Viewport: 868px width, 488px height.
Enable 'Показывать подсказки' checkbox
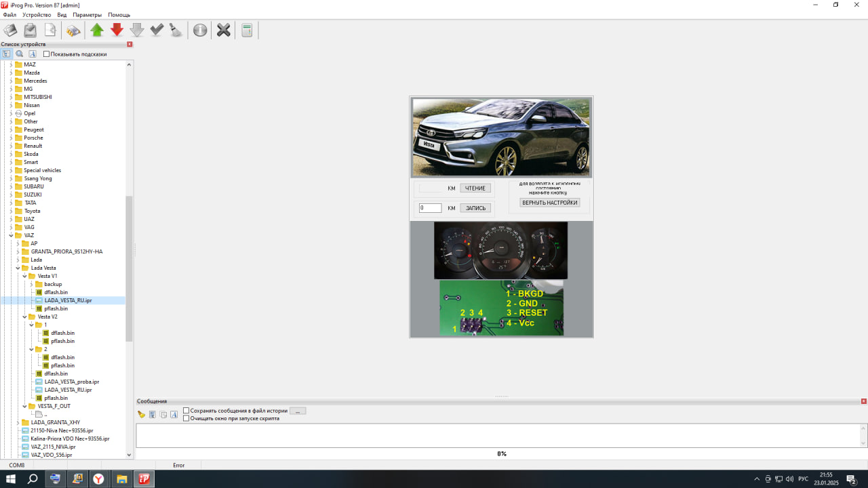pos(47,54)
